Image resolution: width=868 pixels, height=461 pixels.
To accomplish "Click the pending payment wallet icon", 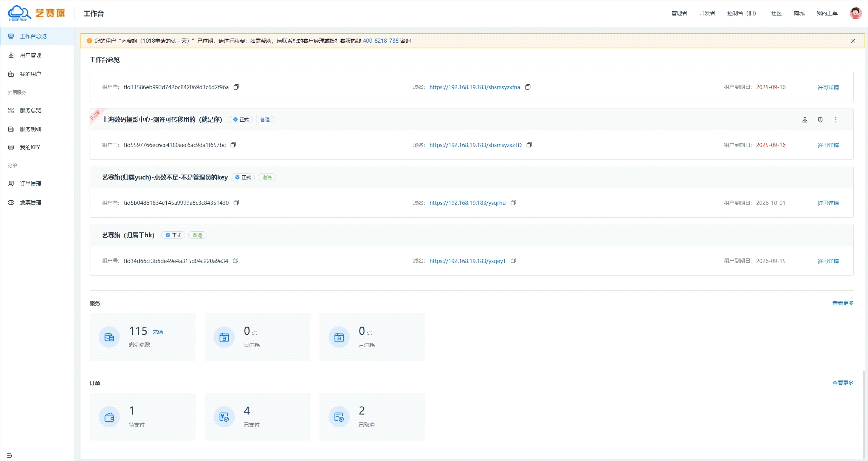I will tap(109, 417).
